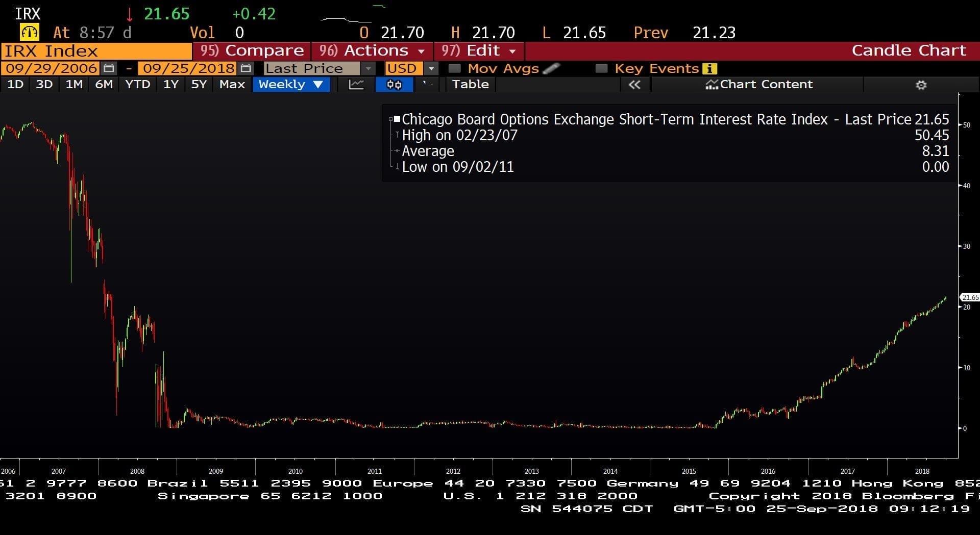Click the 2015 label on the time axis
The width and height of the screenshot is (980, 535).
(689, 471)
